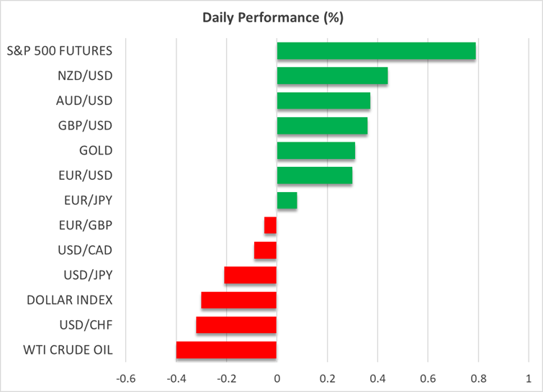The height and width of the screenshot is (392, 543).
Task: Select the tiny EUR/GBP red bar
Action: tap(271, 225)
